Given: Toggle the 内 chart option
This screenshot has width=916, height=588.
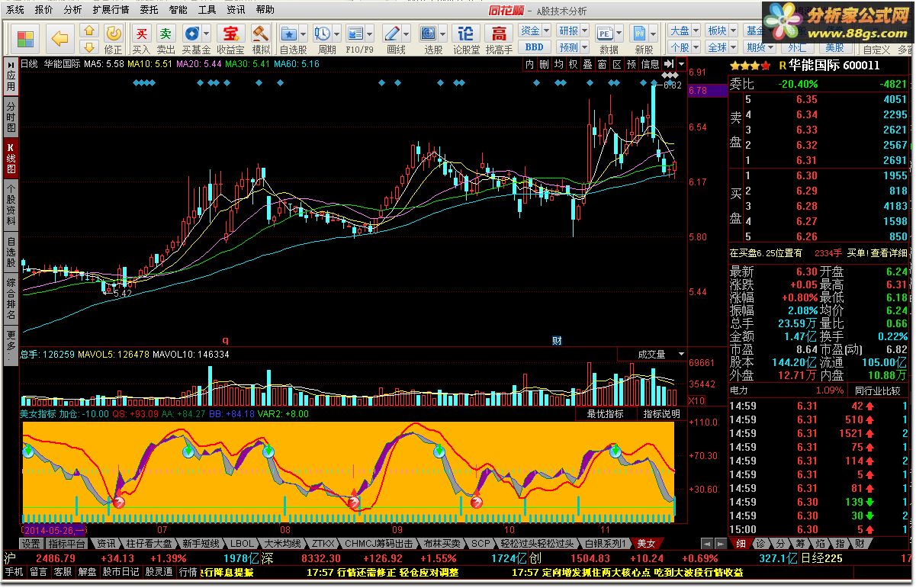Looking at the screenshot, I should click(x=529, y=65).
